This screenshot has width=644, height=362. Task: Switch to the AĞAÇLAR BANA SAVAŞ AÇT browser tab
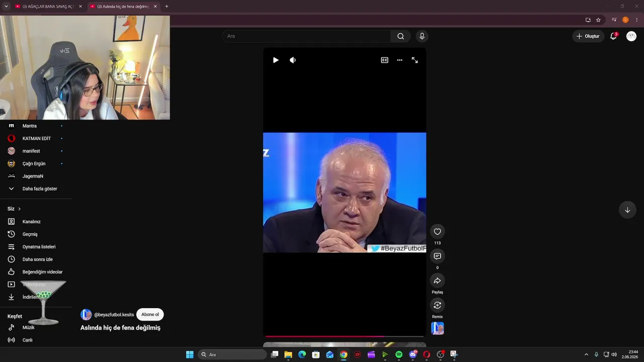pyautogui.click(x=49, y=7)
